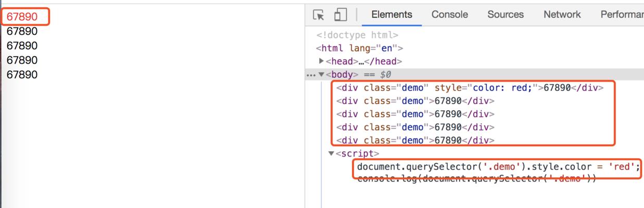Click the red 67890 text on the page

22,17
